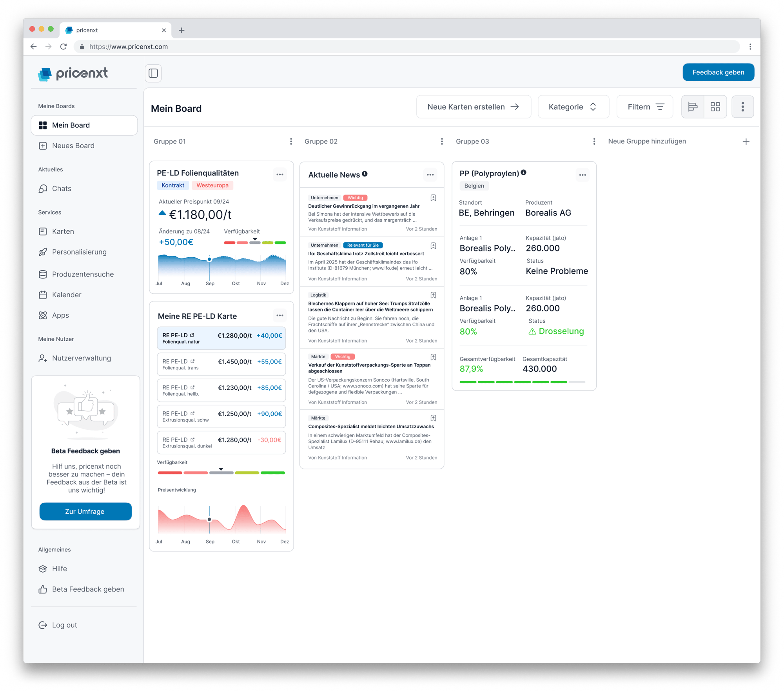Click the Zur Umfrage button
The height and width of the screenshot is (691, 784).
[x=85, y=511]
